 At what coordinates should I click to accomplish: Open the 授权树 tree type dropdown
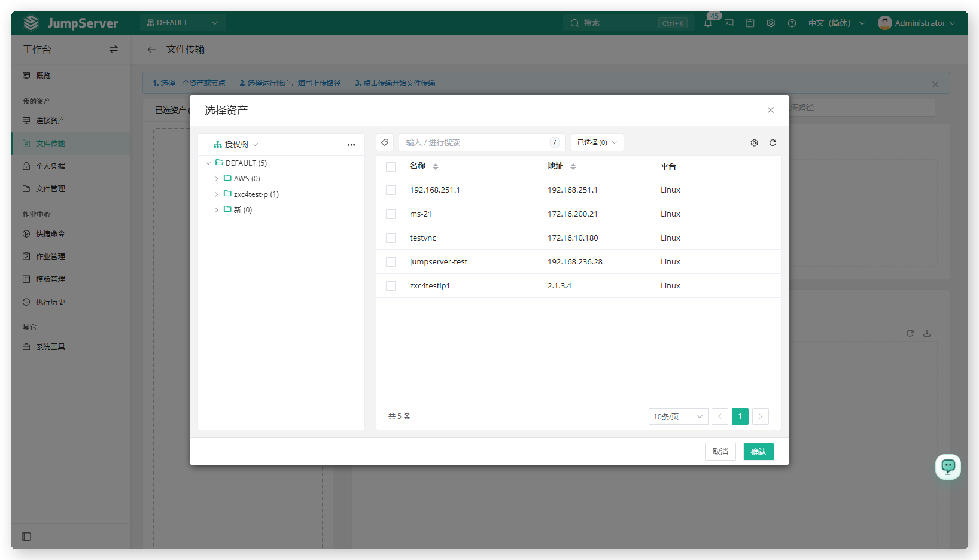[236, 144]
